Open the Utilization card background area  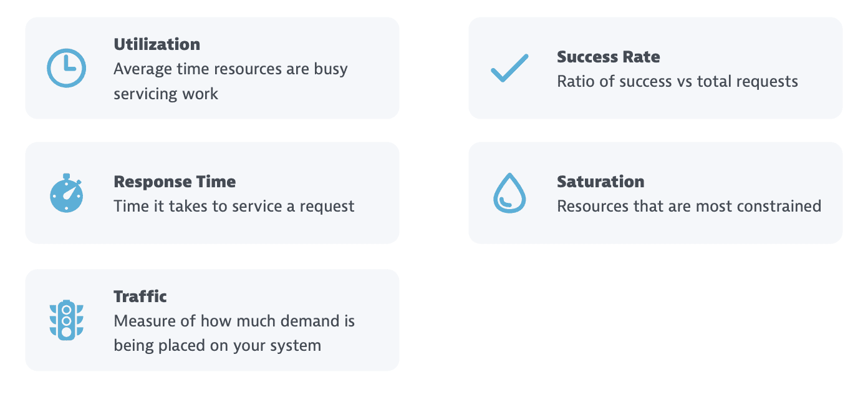212,68
